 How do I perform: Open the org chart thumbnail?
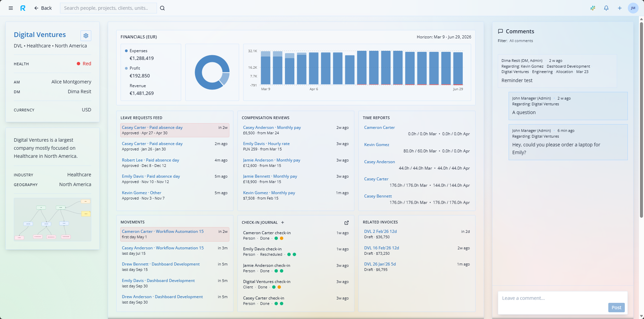point(52,219)
